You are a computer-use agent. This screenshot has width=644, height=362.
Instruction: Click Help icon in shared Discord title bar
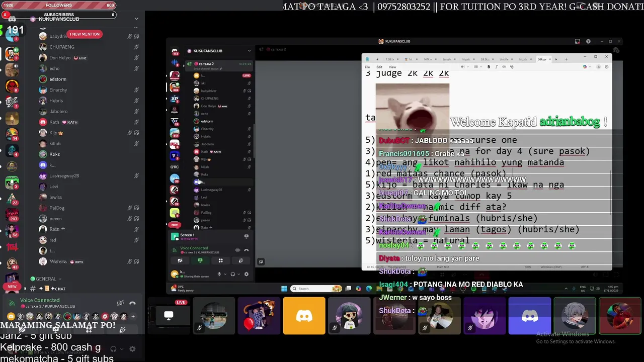pos(588,41)
